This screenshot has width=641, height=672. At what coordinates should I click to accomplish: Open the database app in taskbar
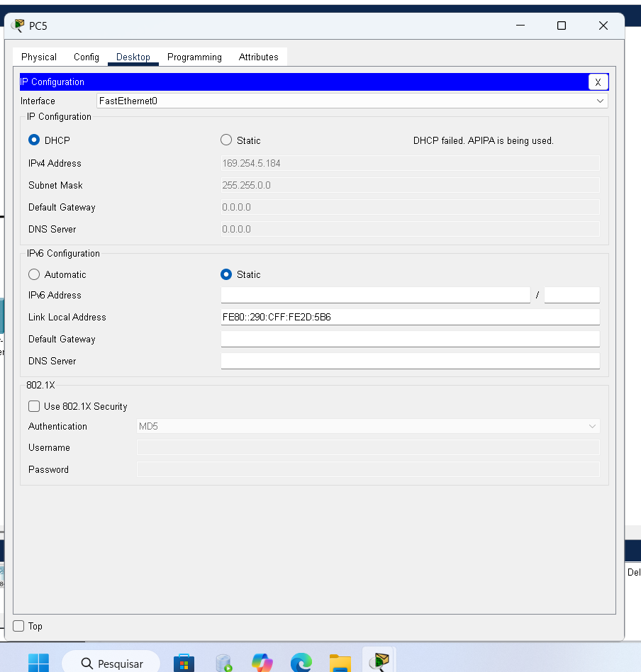click(x=223, y=663)
